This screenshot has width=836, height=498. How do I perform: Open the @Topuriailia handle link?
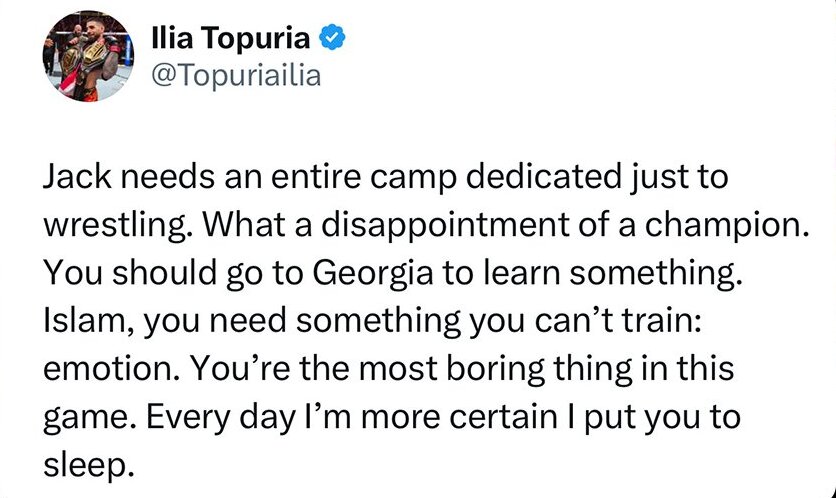[x=234, y=75]
